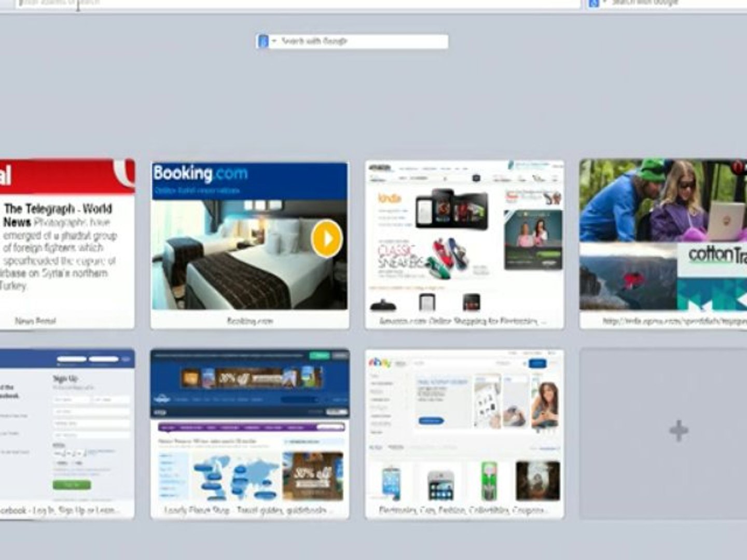Open the eBay Speed Dial tile

click(x=464, y=433)
